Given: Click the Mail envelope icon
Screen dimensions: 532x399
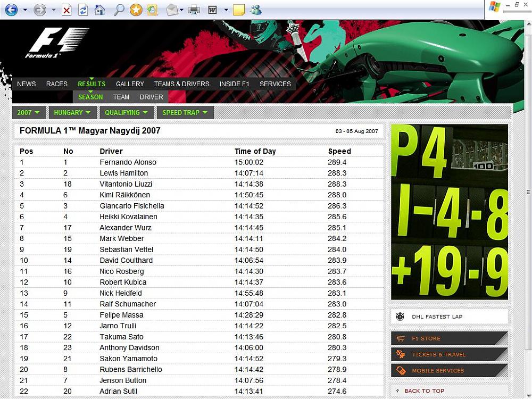Looking at the screenshot, I should pos(172,10).
